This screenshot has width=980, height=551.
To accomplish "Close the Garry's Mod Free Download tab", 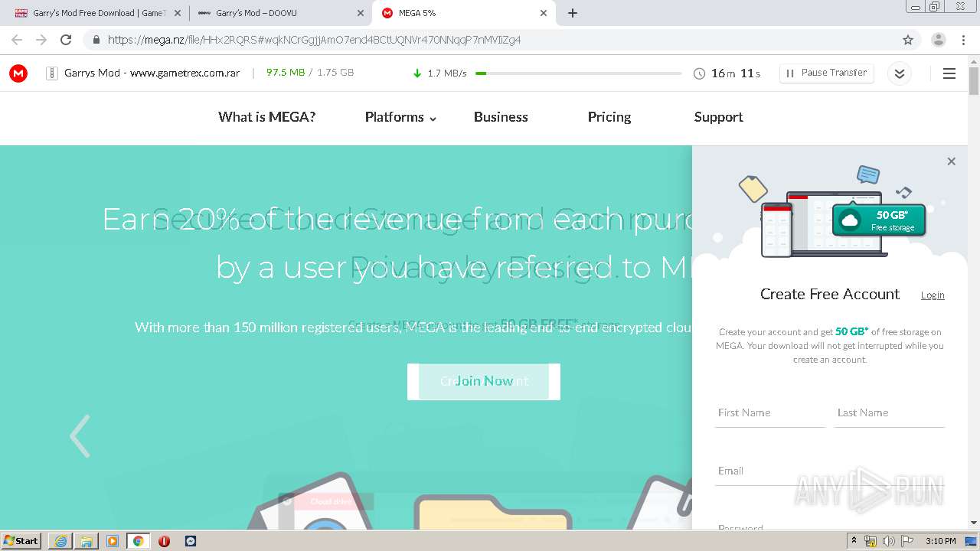I will coord(178,13).
